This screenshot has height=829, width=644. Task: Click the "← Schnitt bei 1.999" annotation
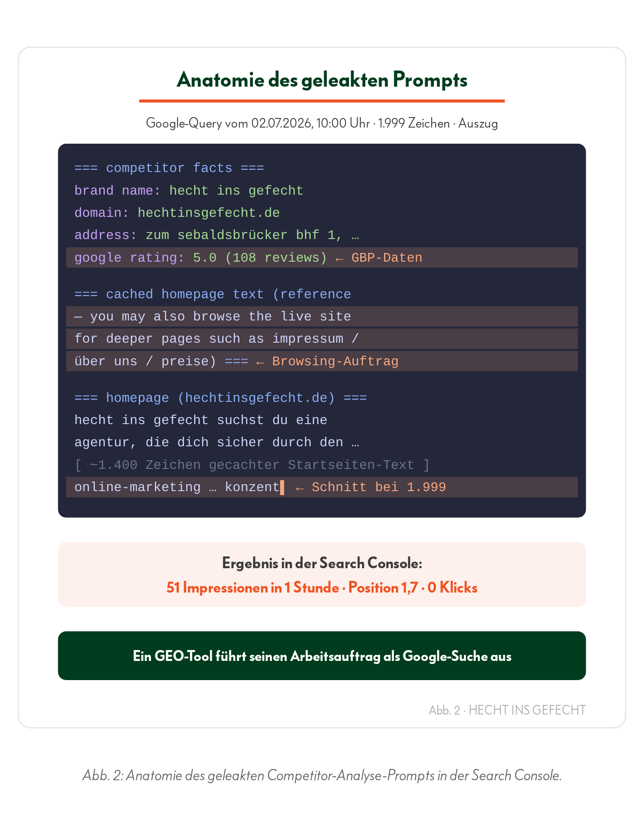(371, 487)
